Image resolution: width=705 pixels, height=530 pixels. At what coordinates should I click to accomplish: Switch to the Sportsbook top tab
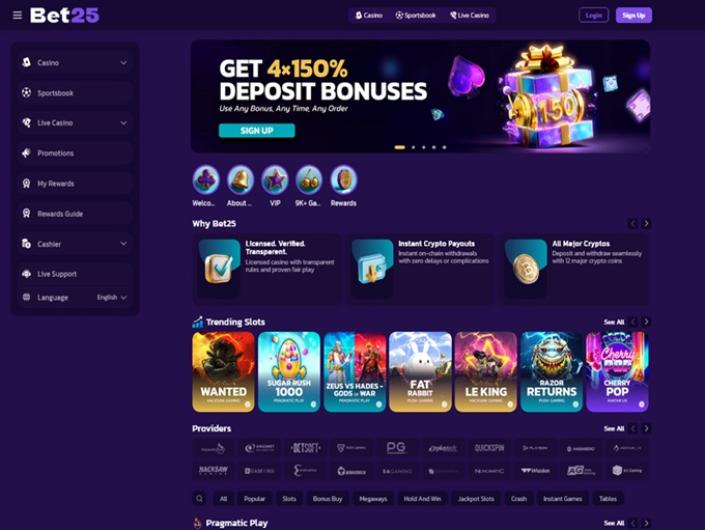[x=416, y=15]
